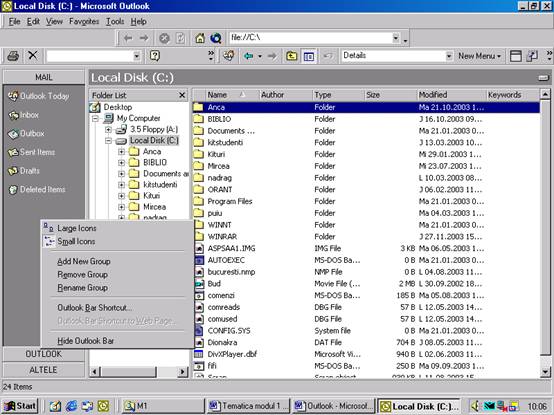Open the Tools menu
The width and height of the screenshot is (554, 415).
tap(115, 22)
